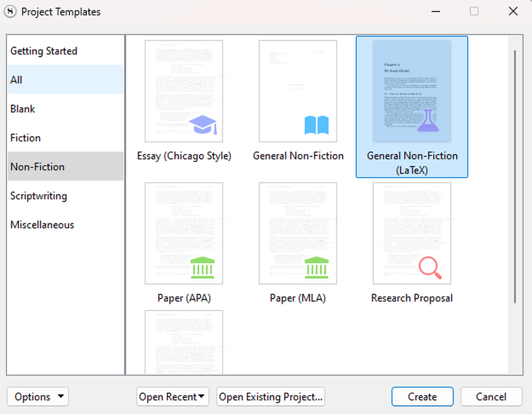
Task: Select the Essay (Chicago Style) thumbnail
Action: click(184, 91)
